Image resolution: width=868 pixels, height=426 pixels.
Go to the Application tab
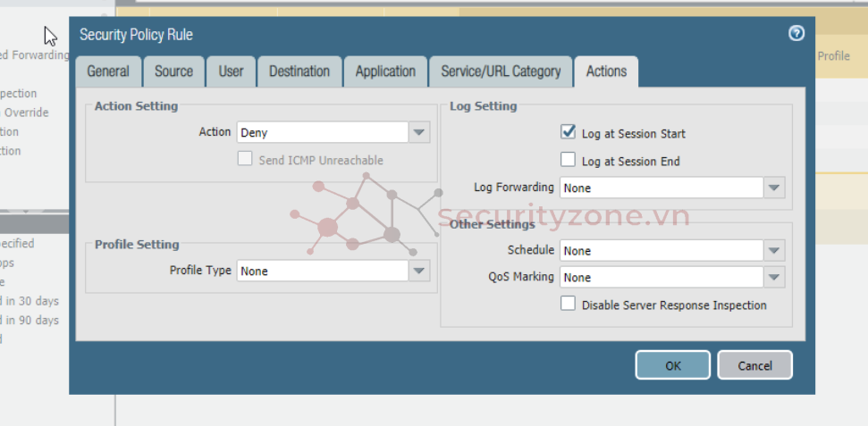385,71
